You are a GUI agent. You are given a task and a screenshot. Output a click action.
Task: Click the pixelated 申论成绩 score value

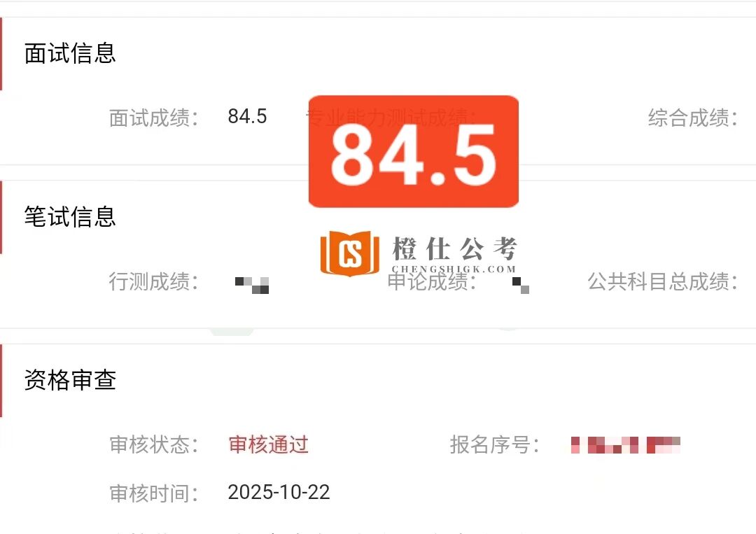point(521,286)
